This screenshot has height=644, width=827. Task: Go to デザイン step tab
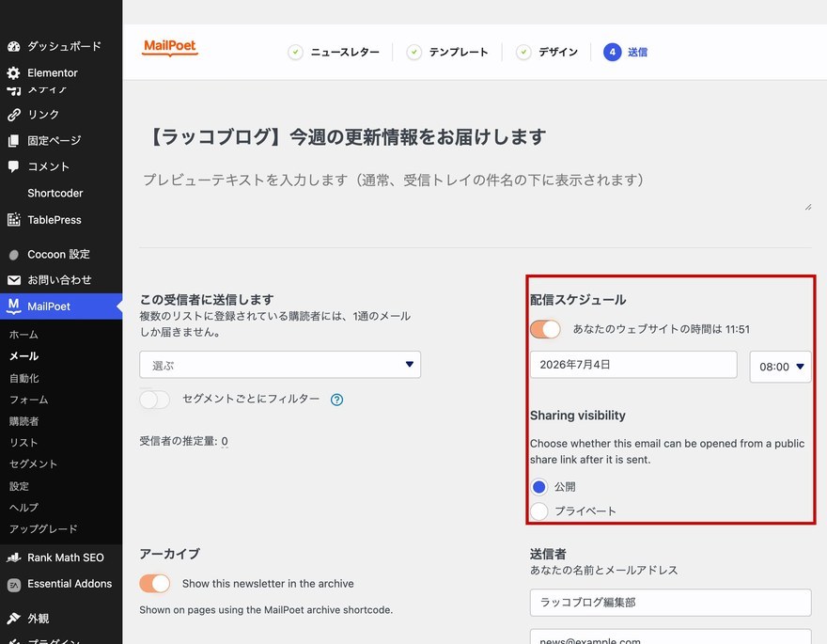pos(558,53)
